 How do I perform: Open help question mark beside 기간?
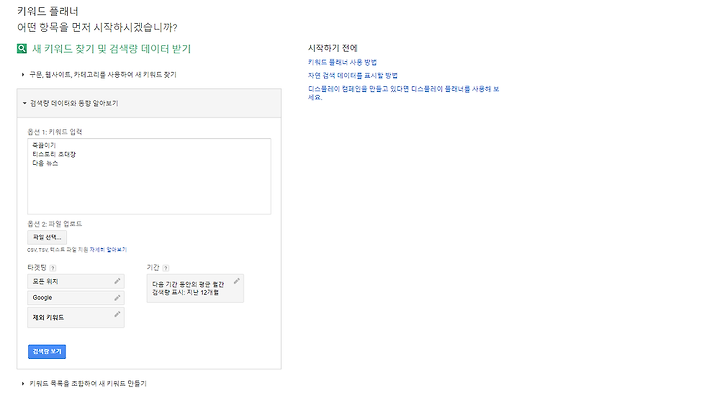coord(166,268)
